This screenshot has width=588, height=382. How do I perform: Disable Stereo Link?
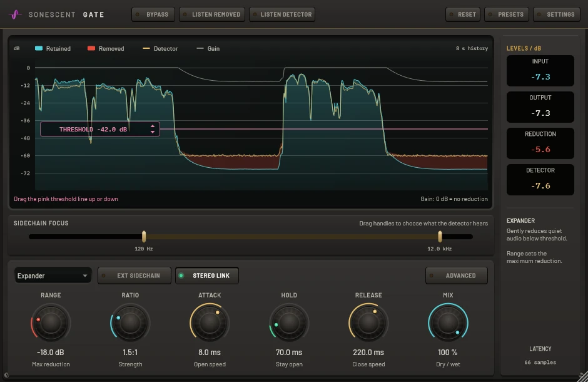point(207,276)
